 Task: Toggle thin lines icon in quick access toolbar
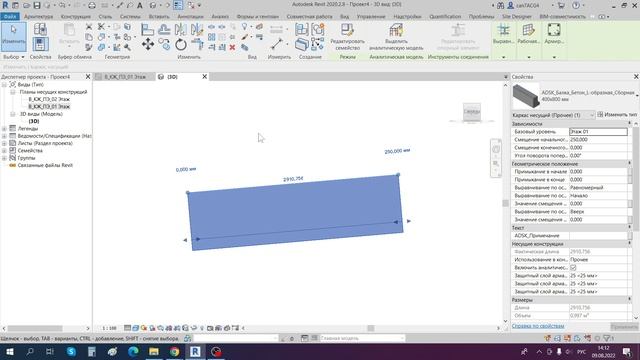[178, 5]
